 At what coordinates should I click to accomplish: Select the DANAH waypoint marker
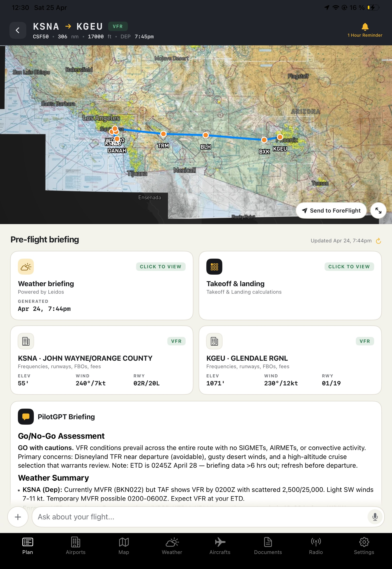117,139
